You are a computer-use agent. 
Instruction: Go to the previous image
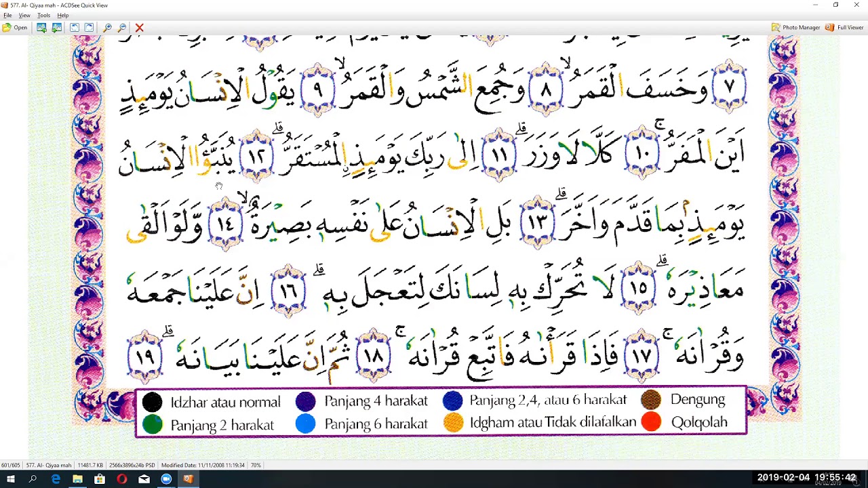pos(41,28)
